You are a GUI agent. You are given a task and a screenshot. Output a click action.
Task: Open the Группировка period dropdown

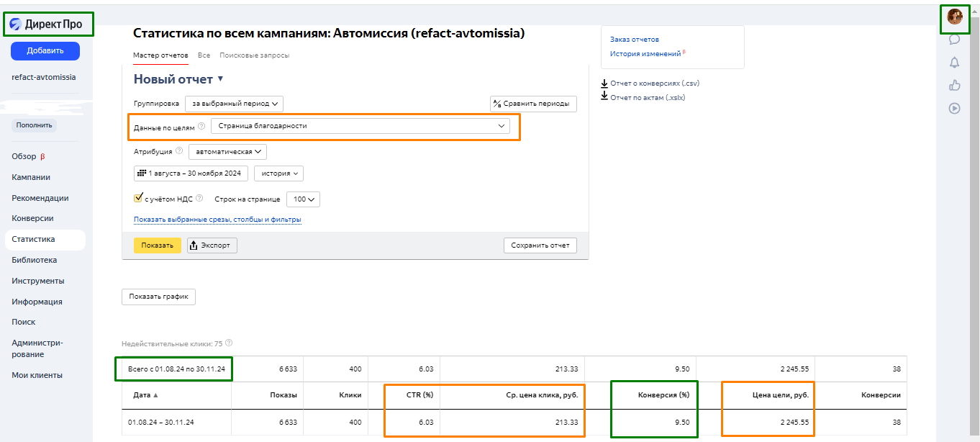[x=234, y=104]
